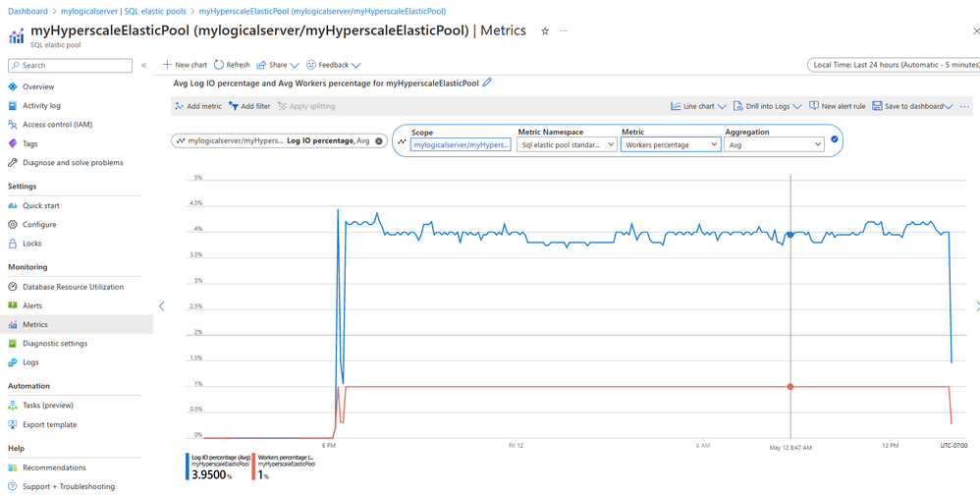Screen dimensions: 980x495
Task: Click the blue Log IO data point marker
Action: pyautogui.click(x=790, y=235)
